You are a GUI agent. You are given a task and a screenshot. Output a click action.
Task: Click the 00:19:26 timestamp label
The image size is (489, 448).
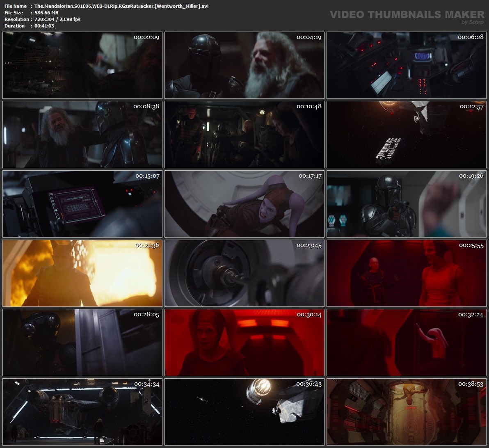tap(471, 176)
